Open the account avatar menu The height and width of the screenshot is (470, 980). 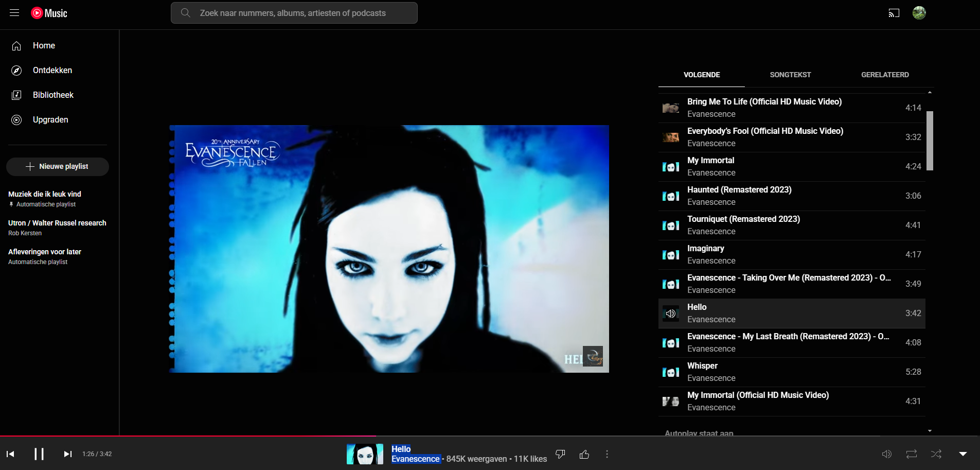(x=919, y=13)
